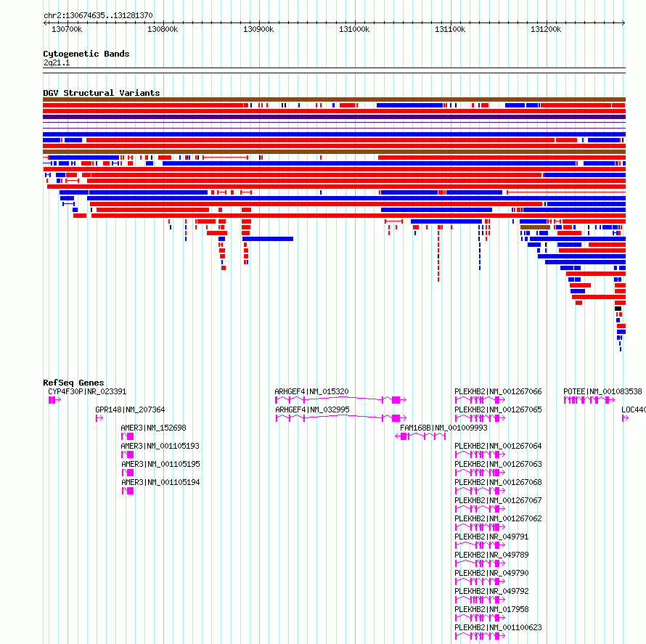
Task: Click the gene model under PLEKHB2|NM_001267068
Action: point(480,491)
